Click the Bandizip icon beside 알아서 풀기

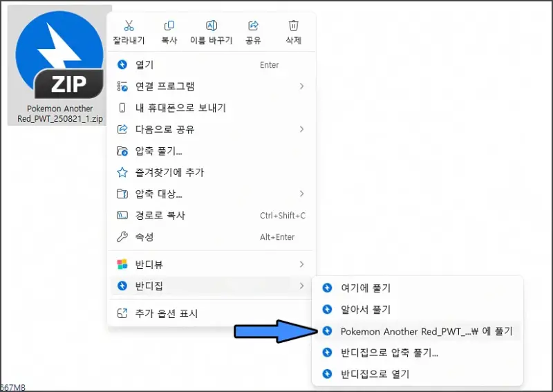pos(327,310)
